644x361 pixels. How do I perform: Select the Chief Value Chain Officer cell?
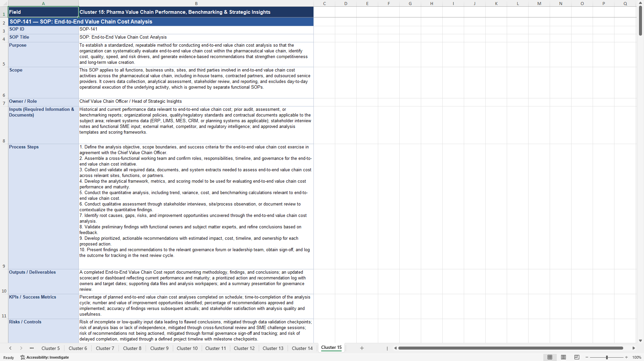pos(196,102)
